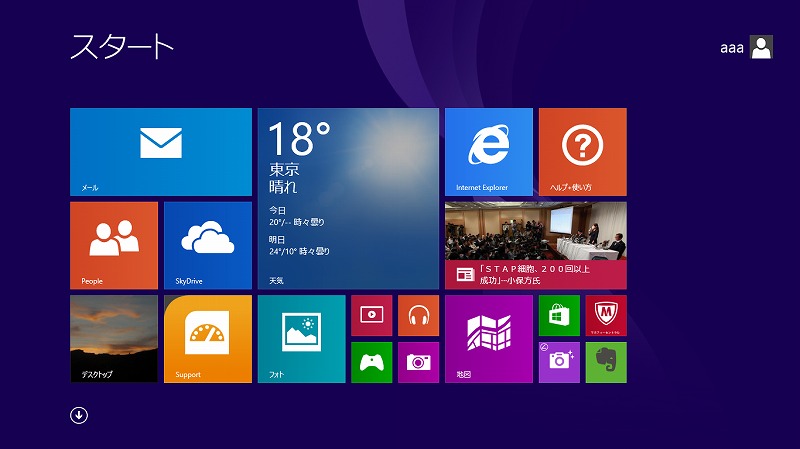Screen dimensions: 800x449
Task: Open the Video small tile
Action: click(x=371, y=315)
